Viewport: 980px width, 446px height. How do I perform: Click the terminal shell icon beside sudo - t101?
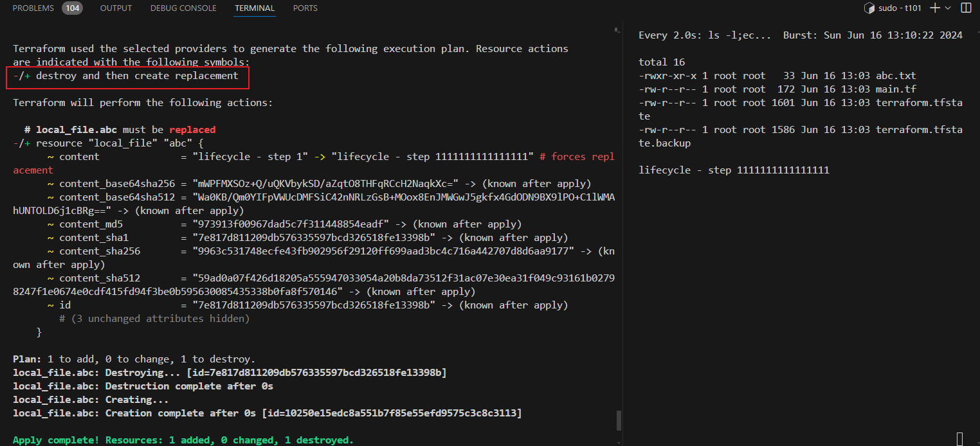coord(869,8)
